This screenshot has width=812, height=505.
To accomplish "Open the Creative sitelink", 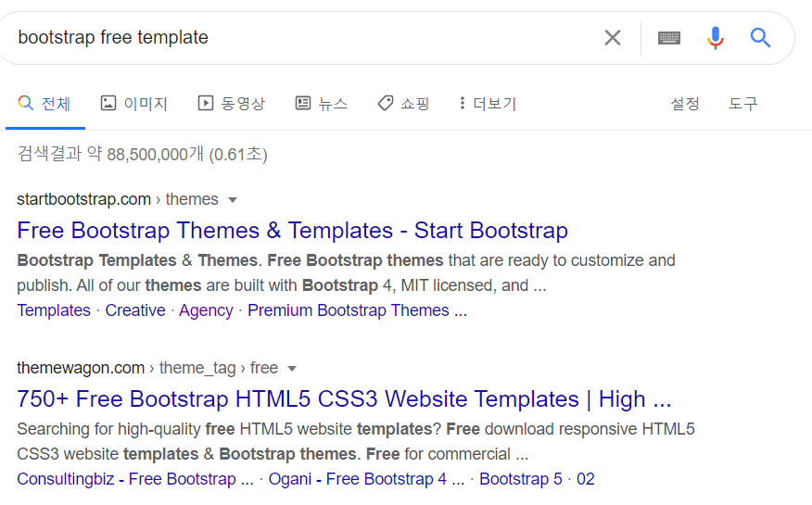I will 135,310.
